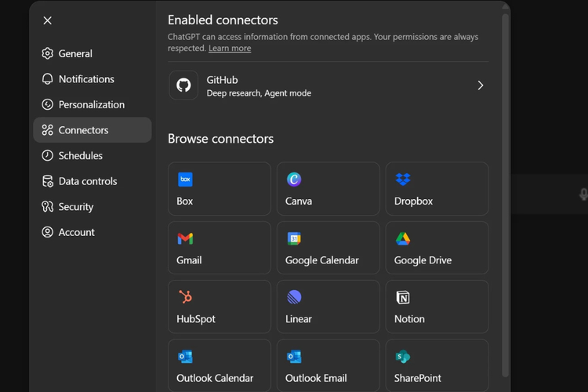This screenshot has height=392, width=588.
Task: Click the SharePoint connector label
Action: point(417,378)
